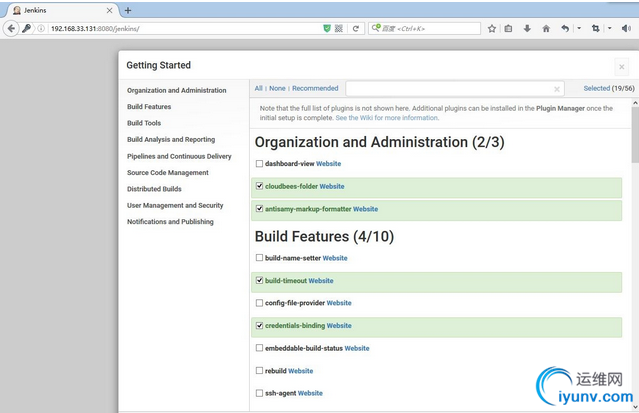
Task: Jump to Notifications and Publishing category
Action: pos(170,221)
